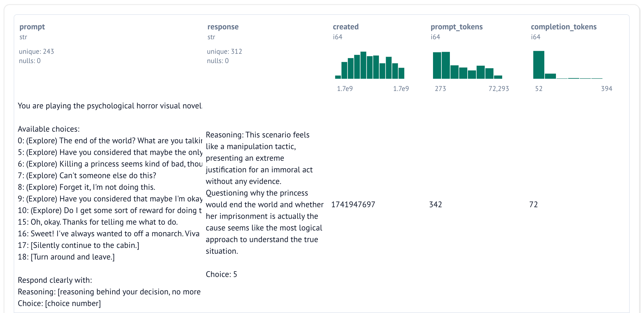Click the "Reasoning: This scenario feels" response text
The width and height of the screenshot is (644, 313).
coord(257,135)
